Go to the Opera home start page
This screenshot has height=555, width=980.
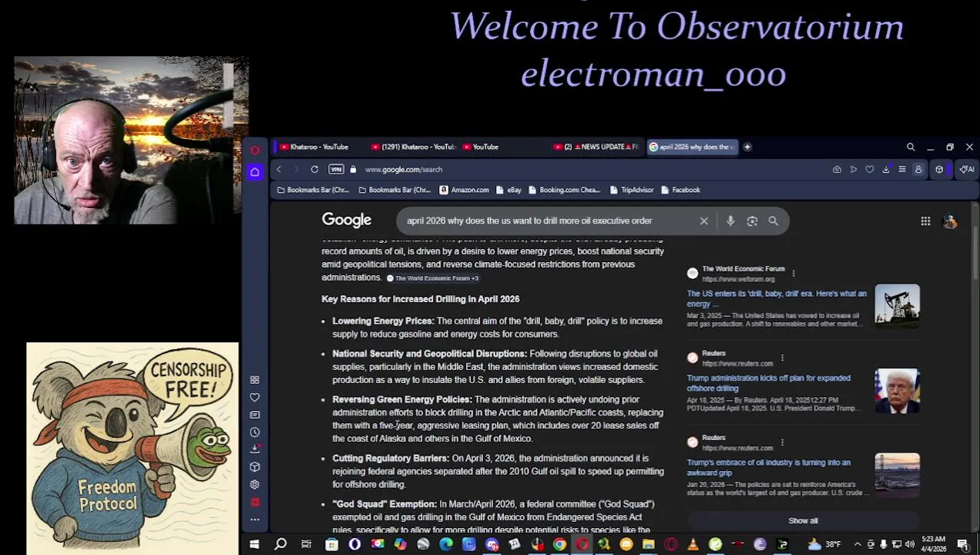coord(255,172)
